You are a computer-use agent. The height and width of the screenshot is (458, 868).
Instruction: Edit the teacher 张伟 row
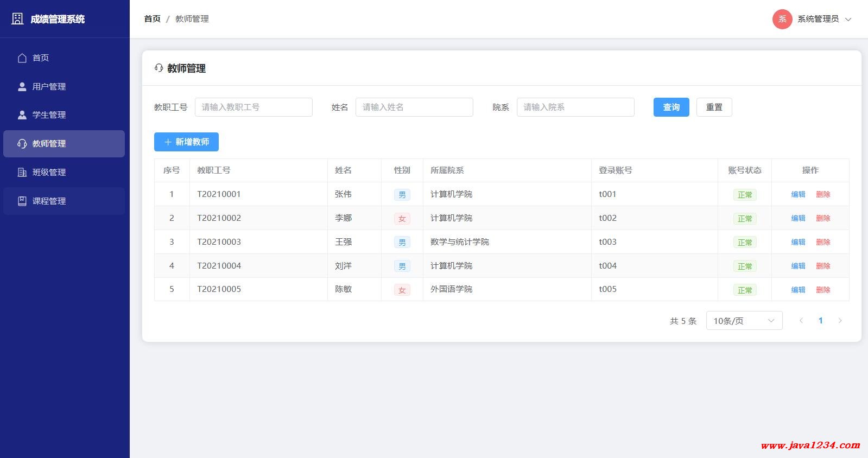(798, 194)
